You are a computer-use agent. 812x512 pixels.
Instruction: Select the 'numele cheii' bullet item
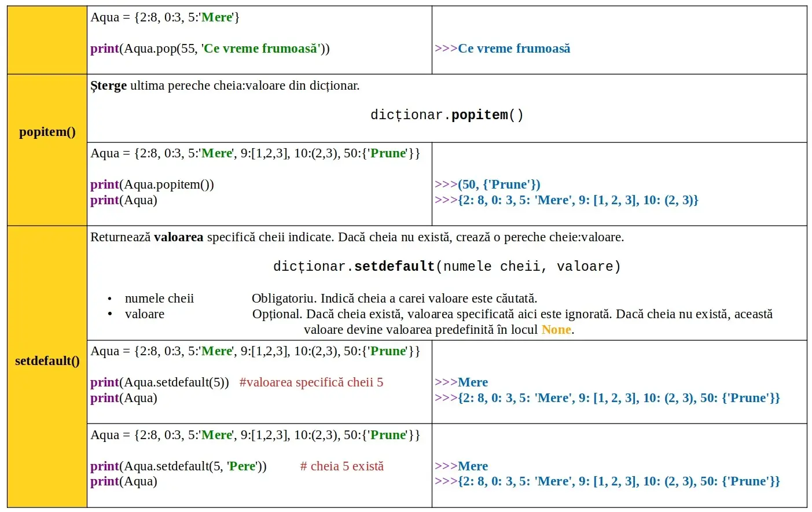pos(159,299)
